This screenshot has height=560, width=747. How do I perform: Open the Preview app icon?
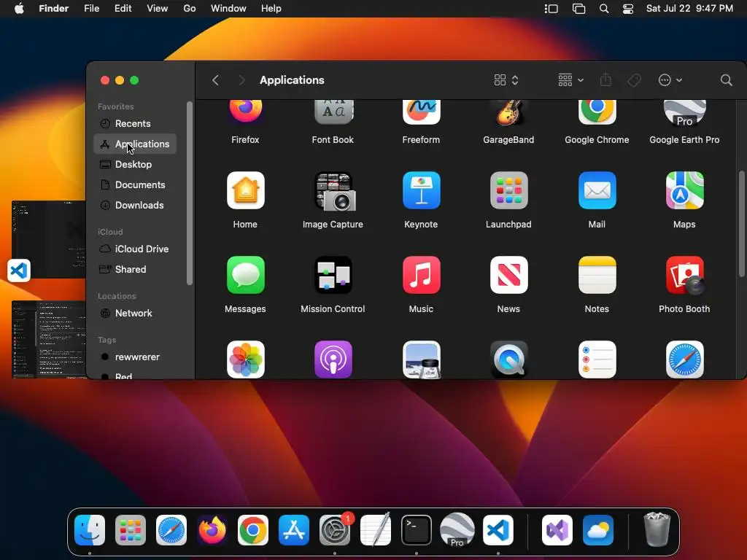(x=421, y=359)
